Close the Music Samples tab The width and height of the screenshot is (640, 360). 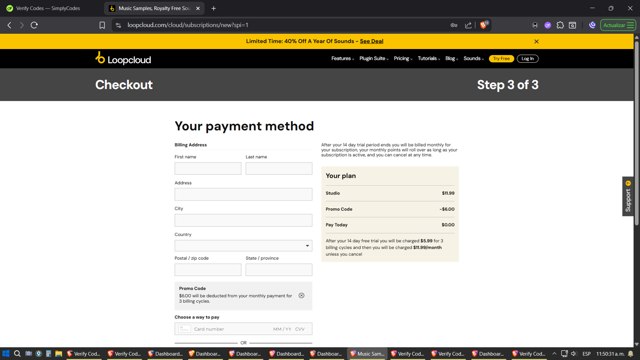pos(198,8)
